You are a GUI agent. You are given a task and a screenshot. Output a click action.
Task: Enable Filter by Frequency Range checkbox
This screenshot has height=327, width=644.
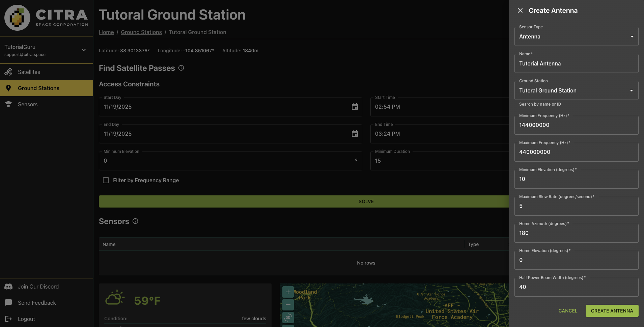tap(106, 180)
